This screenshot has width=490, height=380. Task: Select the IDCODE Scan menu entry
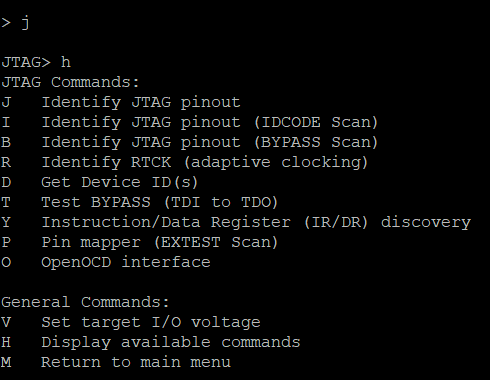pyautogui.click(x=190, y=122)
